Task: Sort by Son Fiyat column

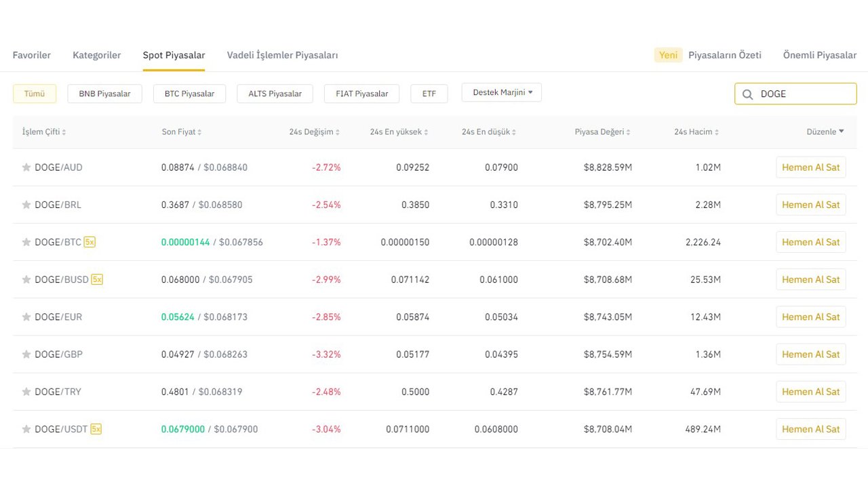Action: pyautogui.click(x=182, y=132)
